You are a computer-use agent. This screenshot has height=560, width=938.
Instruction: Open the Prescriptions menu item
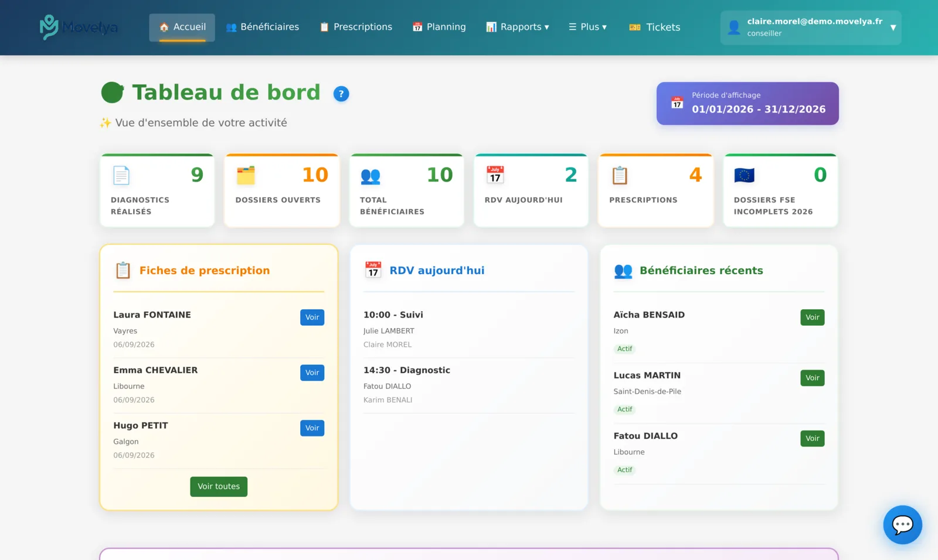tap(356, 27)
